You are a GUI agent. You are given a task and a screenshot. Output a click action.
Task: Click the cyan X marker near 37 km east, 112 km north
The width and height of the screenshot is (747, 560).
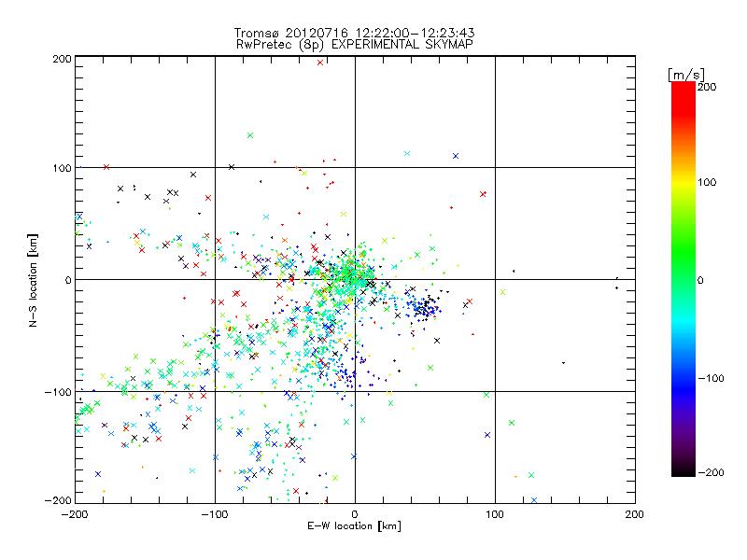coord(407,153)
